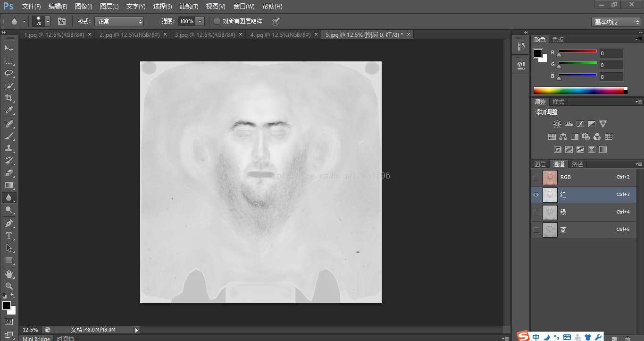The width and height of the screenshot is (644, 341).
Task: Reset default foreground and background colors
Action: click(4, 296)
